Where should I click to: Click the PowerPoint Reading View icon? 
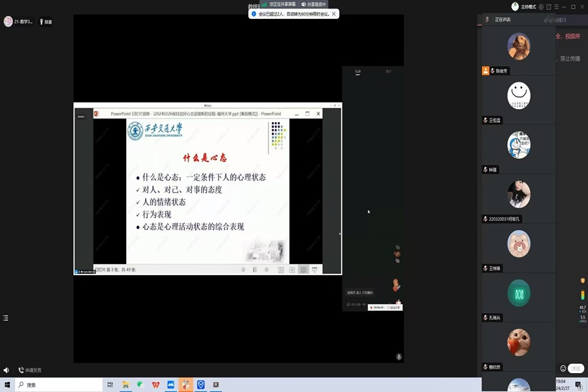click(x=303, y=270)
